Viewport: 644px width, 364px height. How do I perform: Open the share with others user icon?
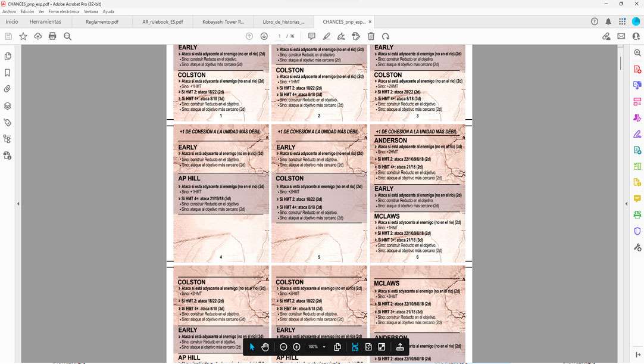pyautogui.click(x=636, y=36)
